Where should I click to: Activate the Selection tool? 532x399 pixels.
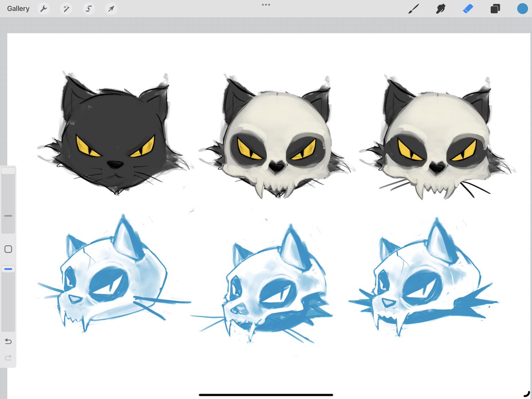89,8
